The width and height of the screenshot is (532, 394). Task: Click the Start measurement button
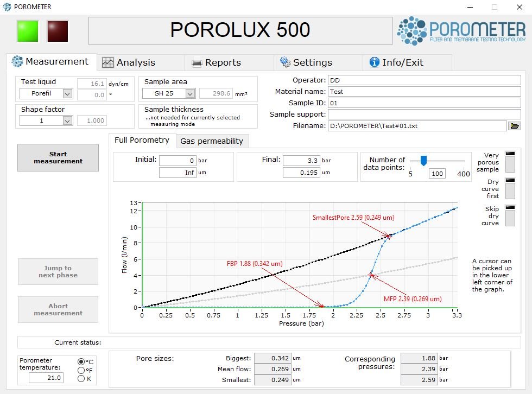tap(58, 158)
